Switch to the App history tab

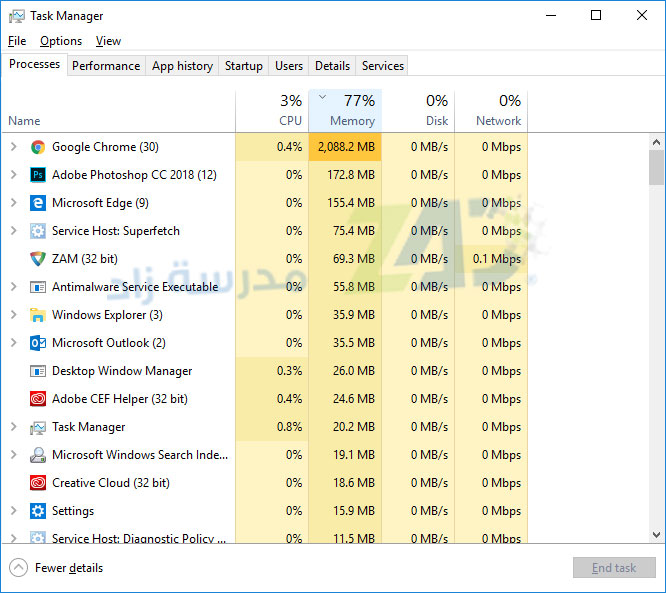182,66
